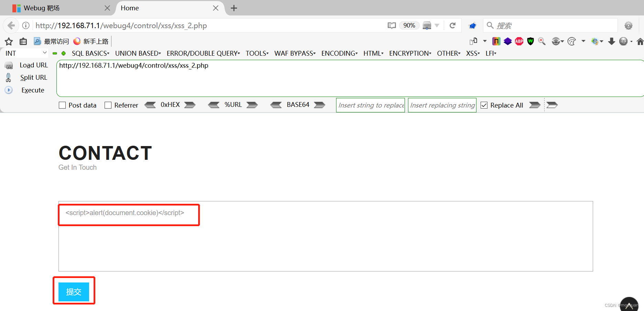Image resolution: width=644 pixels, height=311 pixels.
Task: Expand the UNION BASED menu
Action: tap(138, 53)
